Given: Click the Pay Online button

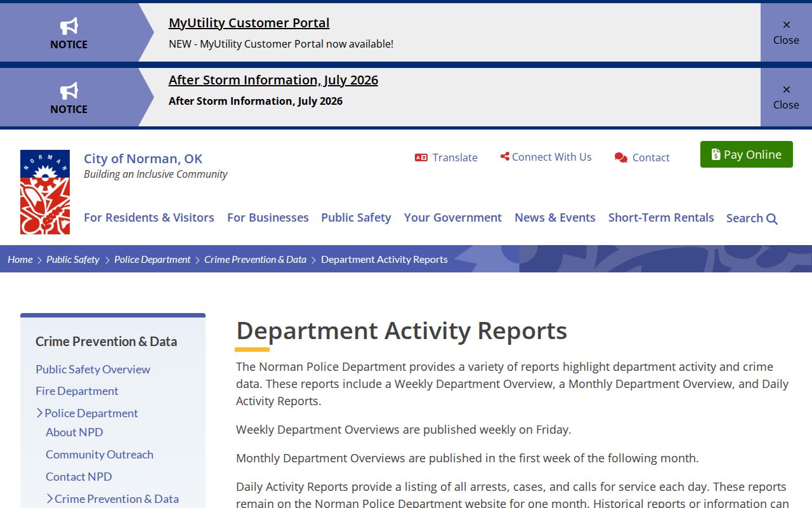Looking at the screenshot, I should [747, 154].
